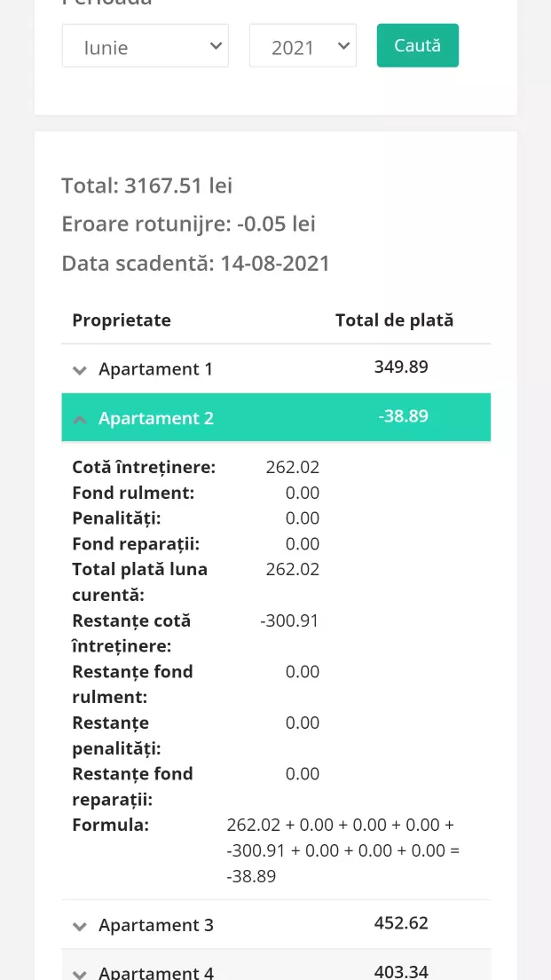Screen dimensions: 551x980
Task: Click Apartament 2 total -38.89
Action: [x=403, y=415]
